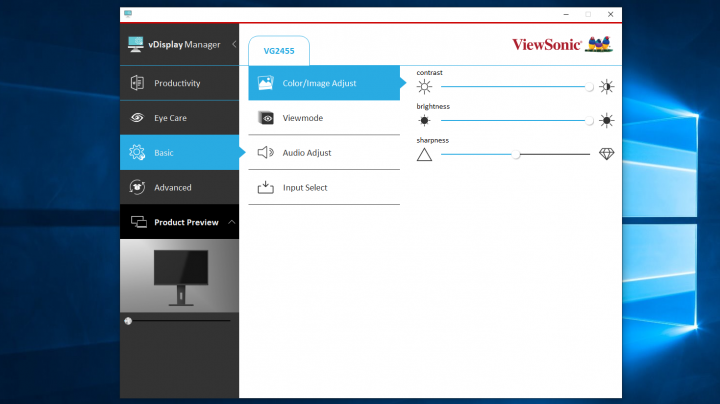
Task: Click the vDisplay Manager monitor logo icon
Action: click(x=135, y=45)
